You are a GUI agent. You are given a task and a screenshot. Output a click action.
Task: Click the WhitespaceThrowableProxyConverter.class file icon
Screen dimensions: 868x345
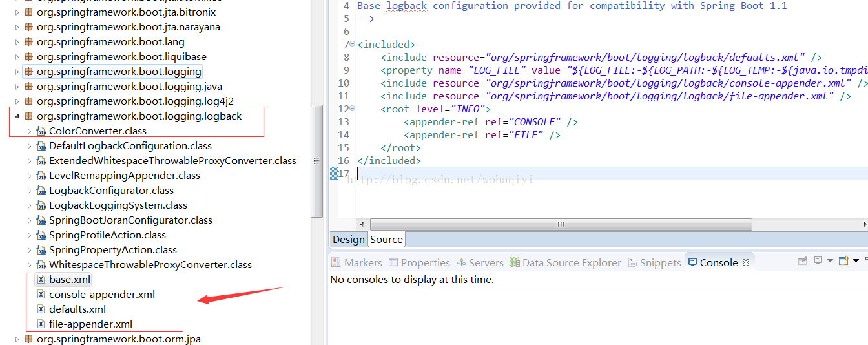[41, 265]
